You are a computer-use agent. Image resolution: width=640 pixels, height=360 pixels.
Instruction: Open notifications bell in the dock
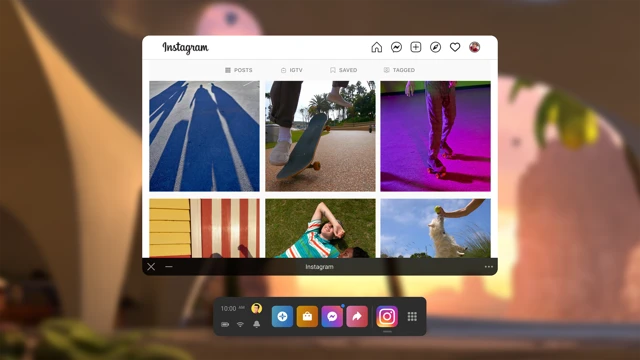tap(256, 324)
